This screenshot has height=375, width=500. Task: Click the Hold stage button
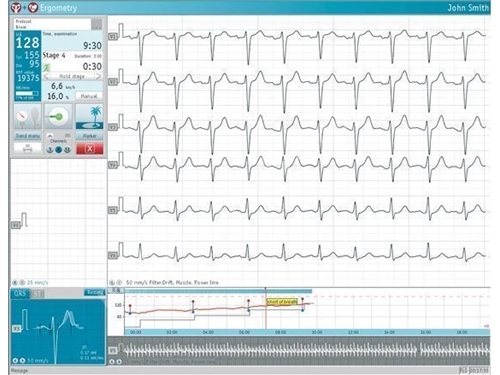point(72,76)
